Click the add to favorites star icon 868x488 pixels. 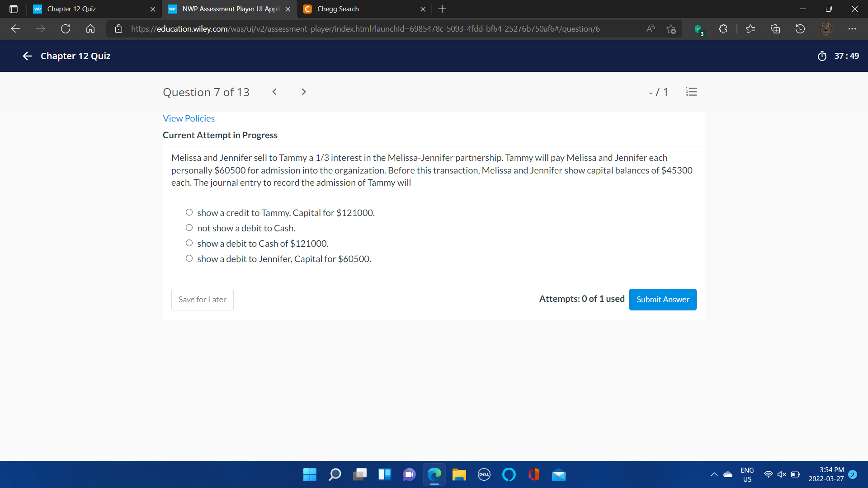(671, 29)
